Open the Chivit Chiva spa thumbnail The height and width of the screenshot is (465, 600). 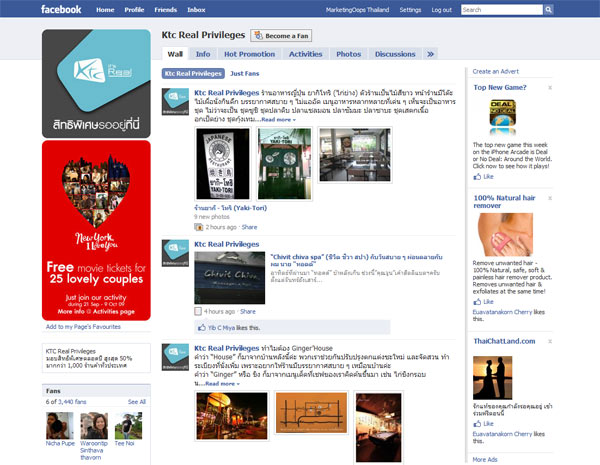(x=230, y=277)
